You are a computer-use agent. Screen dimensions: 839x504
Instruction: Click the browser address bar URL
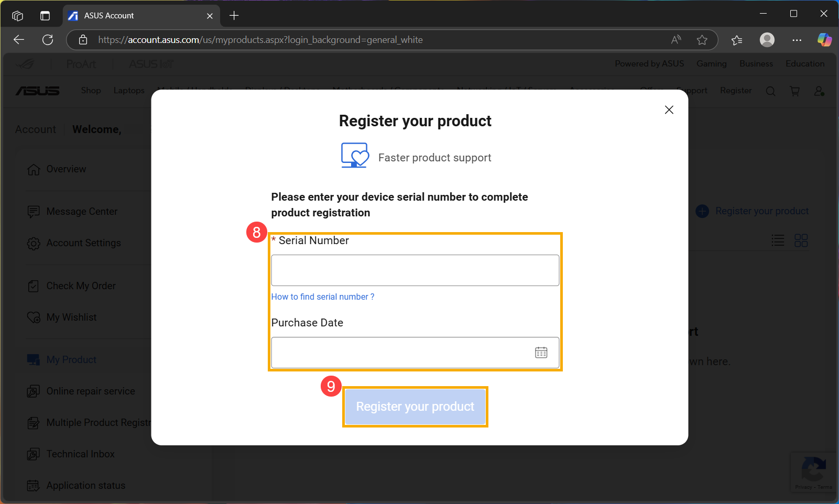tap(260, 40)
